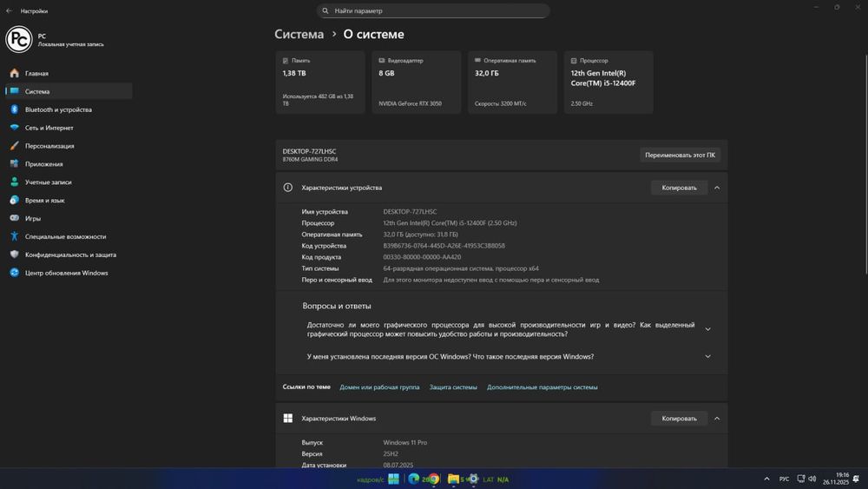Select Система in the sidebar

click(x=69, y=91)
